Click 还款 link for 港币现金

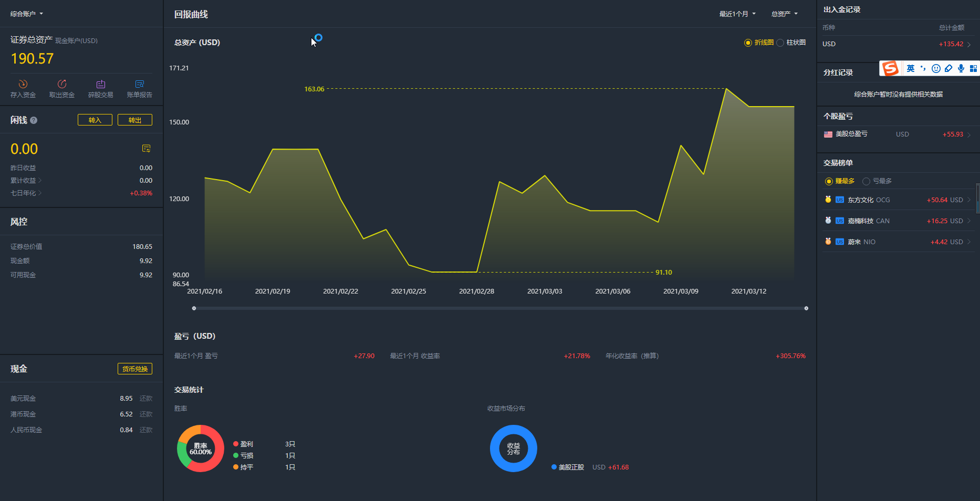146,414
